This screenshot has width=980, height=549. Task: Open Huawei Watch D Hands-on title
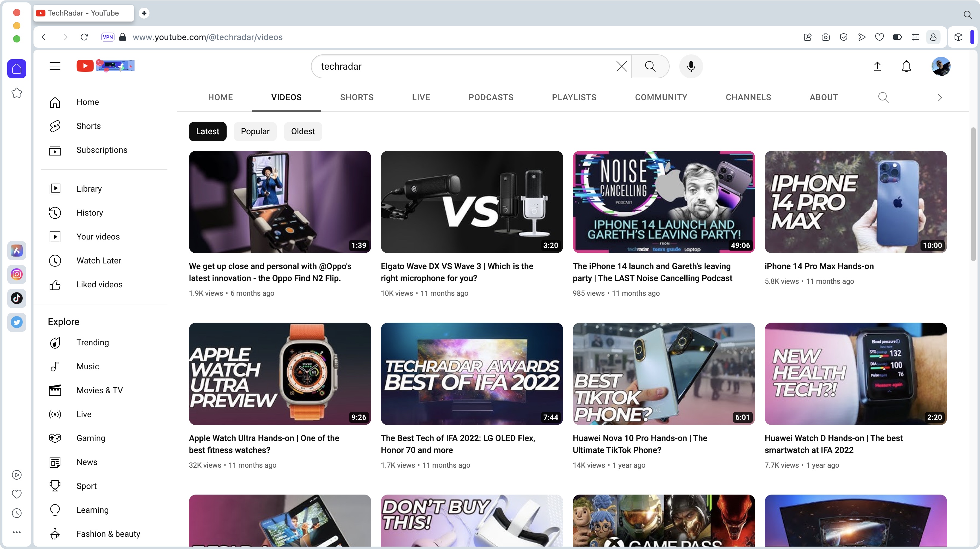tap(834, 444)
